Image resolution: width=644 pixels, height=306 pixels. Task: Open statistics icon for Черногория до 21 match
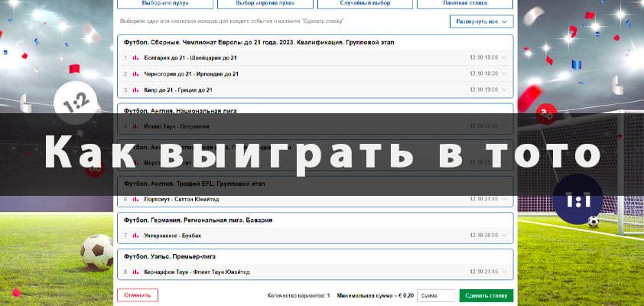pos(135,74)
